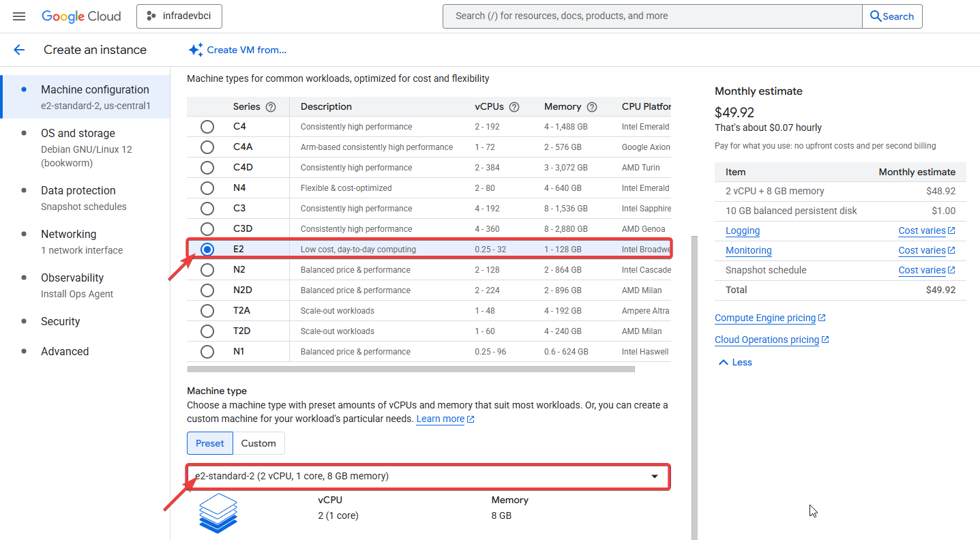Select the T2D series radio button

click(207, 331)
